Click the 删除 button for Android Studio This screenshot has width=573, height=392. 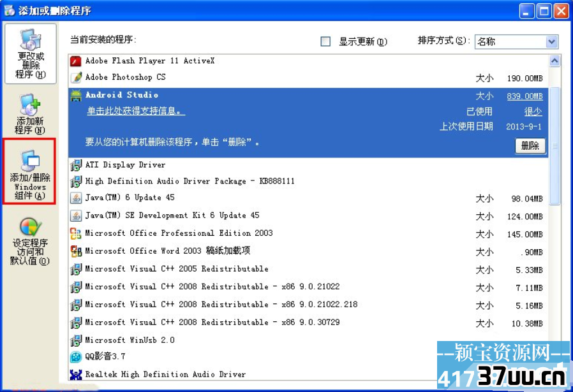(530, 146)
